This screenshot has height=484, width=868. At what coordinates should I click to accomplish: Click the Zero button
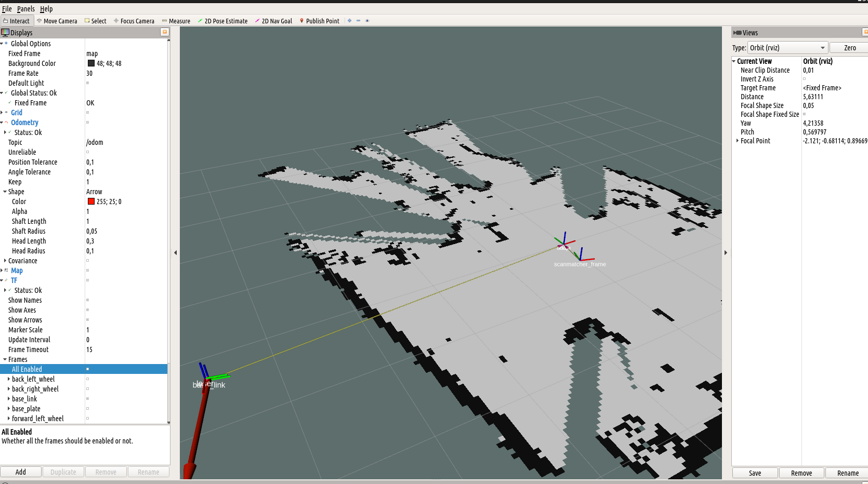coord(850,48)
